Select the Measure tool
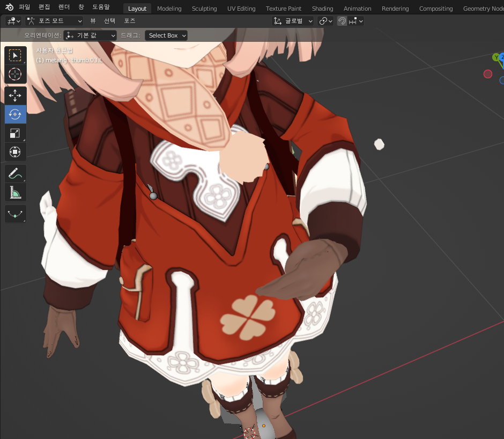 (15, 193)
